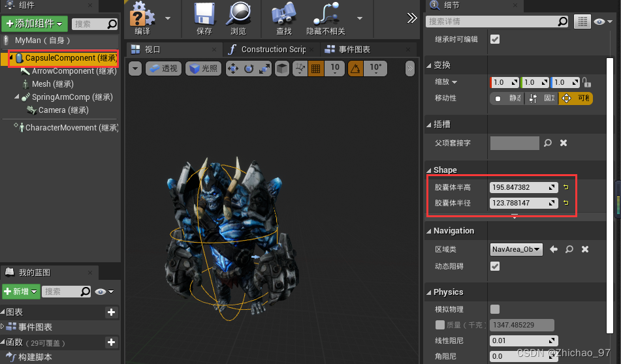Click the 光照 lit view mode button
This screenshot has width=621, height=364.
point(203,68)
